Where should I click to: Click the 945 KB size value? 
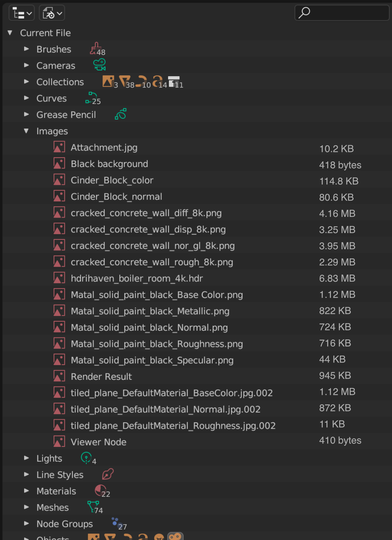coord(335,376)
